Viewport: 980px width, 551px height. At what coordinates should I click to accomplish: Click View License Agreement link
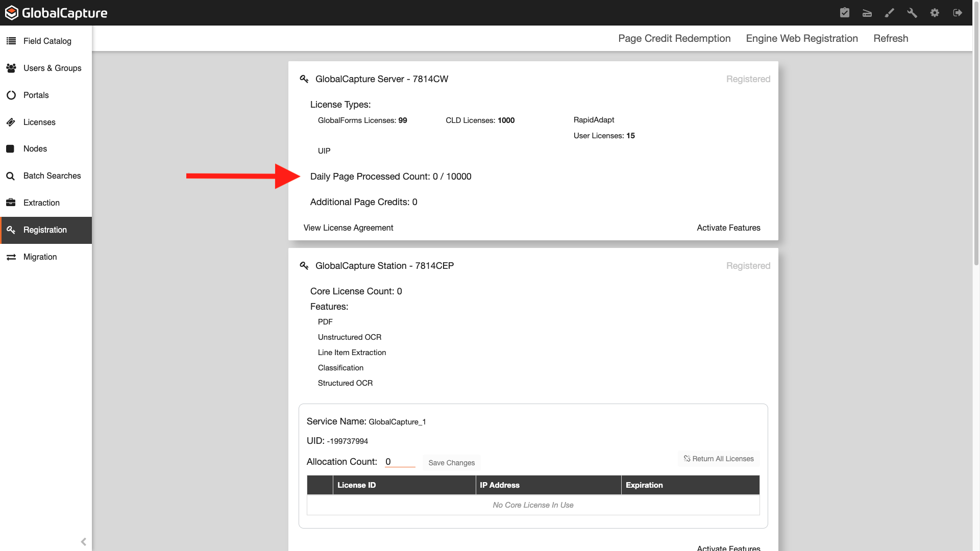click(348, 228)
